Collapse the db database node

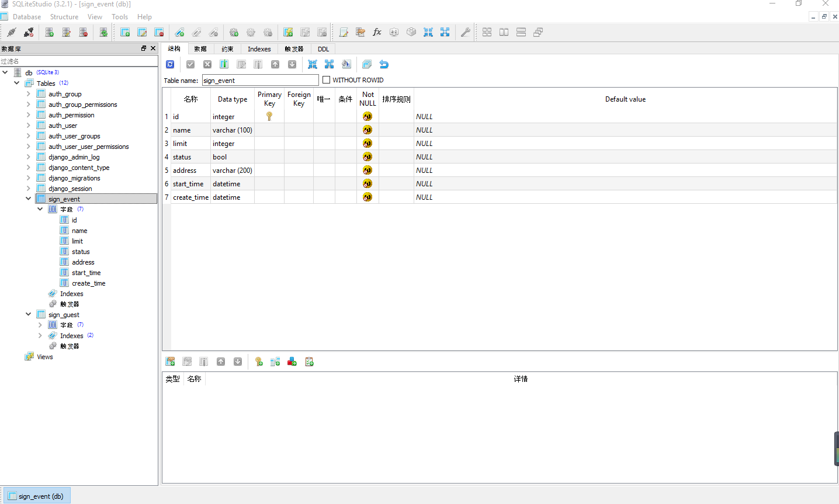pyautogui.click(x=5, y=72)
